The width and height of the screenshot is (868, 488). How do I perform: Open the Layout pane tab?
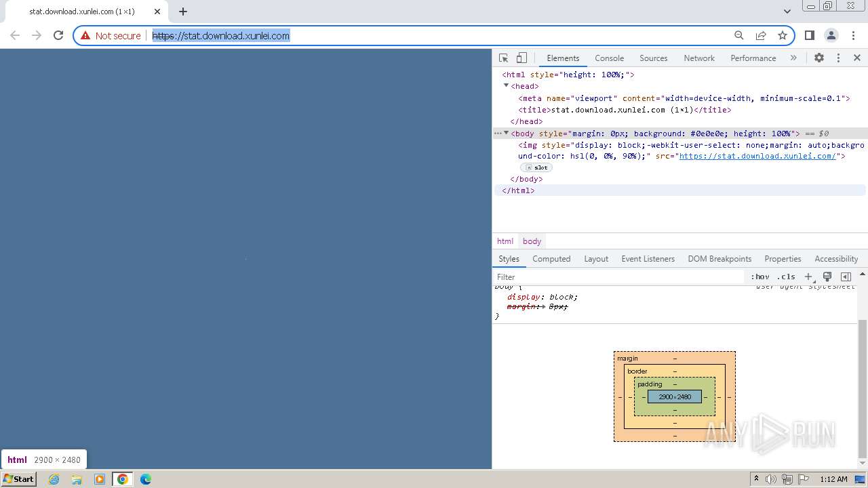tap(596, 259)
